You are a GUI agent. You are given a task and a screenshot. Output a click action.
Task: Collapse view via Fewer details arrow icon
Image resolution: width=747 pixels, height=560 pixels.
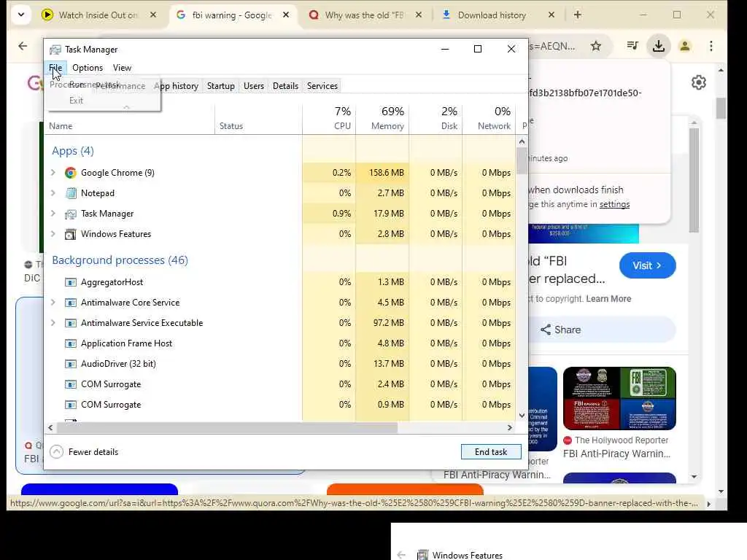[x=56, y=452]
